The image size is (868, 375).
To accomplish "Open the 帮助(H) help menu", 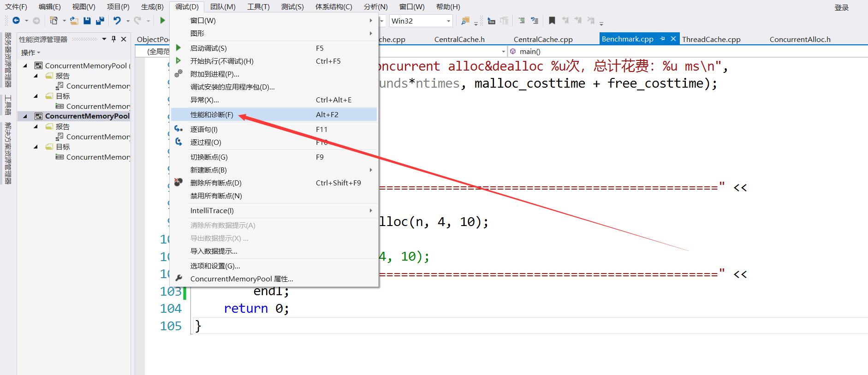I will [x=448, y=6].
